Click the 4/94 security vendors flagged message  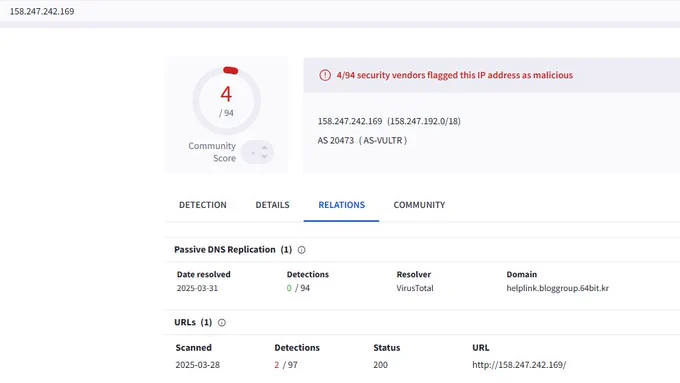(454, 75)
